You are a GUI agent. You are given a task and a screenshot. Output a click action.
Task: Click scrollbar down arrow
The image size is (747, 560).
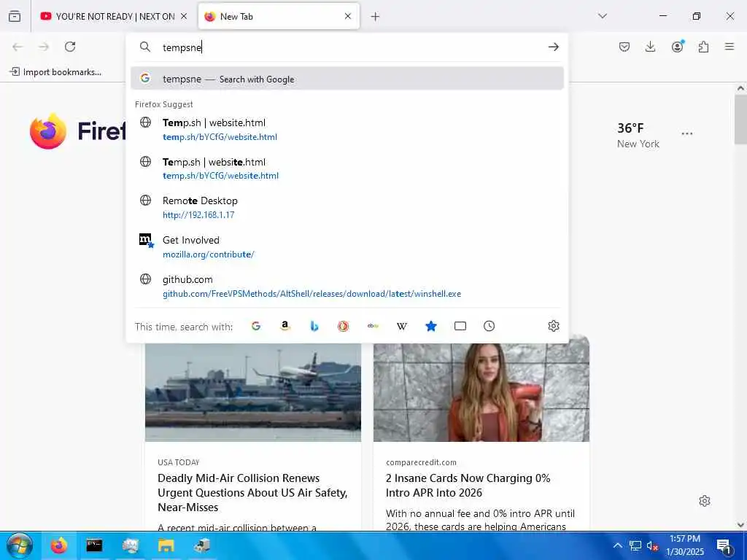click(x=741, y=525)
